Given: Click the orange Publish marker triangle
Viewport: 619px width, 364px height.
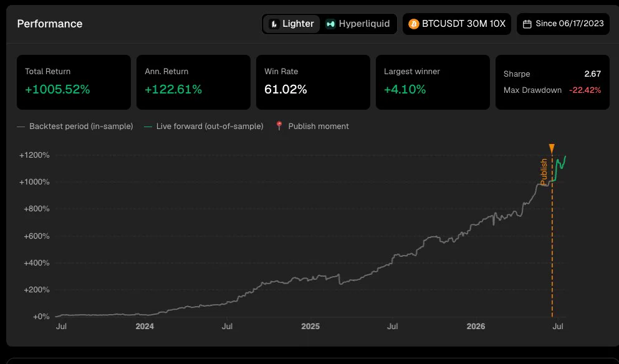Looking at the screenshot, I should point(552,148).
